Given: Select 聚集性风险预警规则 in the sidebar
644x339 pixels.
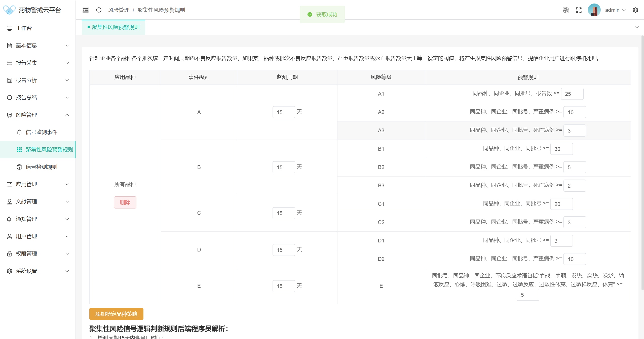Looking at the screenshot, I should click(49, 150).
